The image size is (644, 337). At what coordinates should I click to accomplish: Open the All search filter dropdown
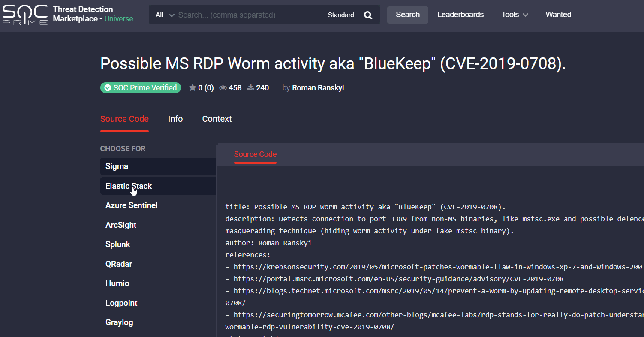tap(165, 15)
